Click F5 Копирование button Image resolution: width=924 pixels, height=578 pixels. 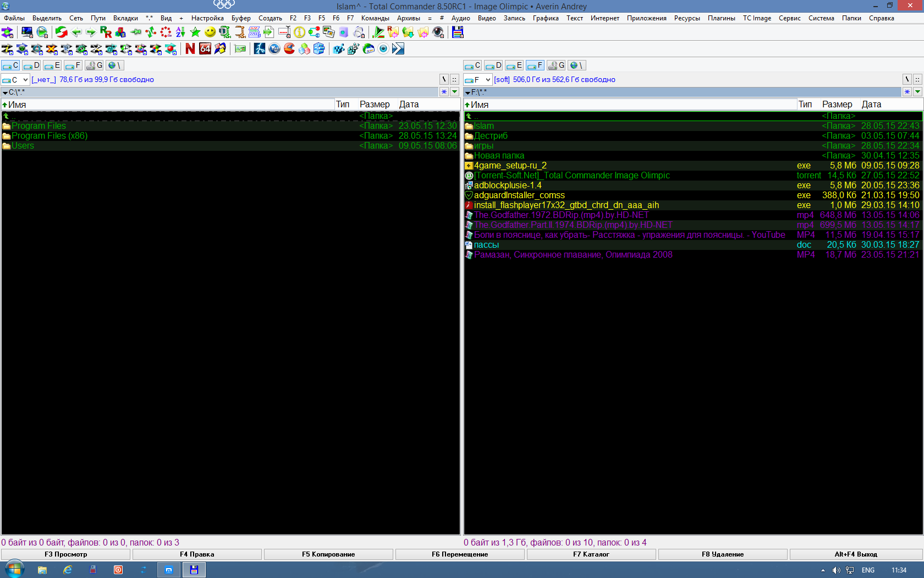pos(328,554)
